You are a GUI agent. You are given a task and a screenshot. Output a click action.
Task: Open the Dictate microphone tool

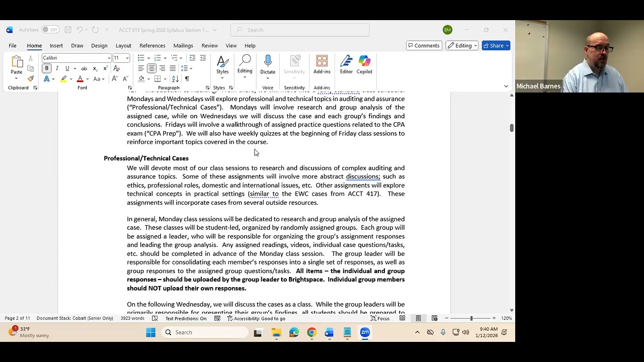pos(268,65)
